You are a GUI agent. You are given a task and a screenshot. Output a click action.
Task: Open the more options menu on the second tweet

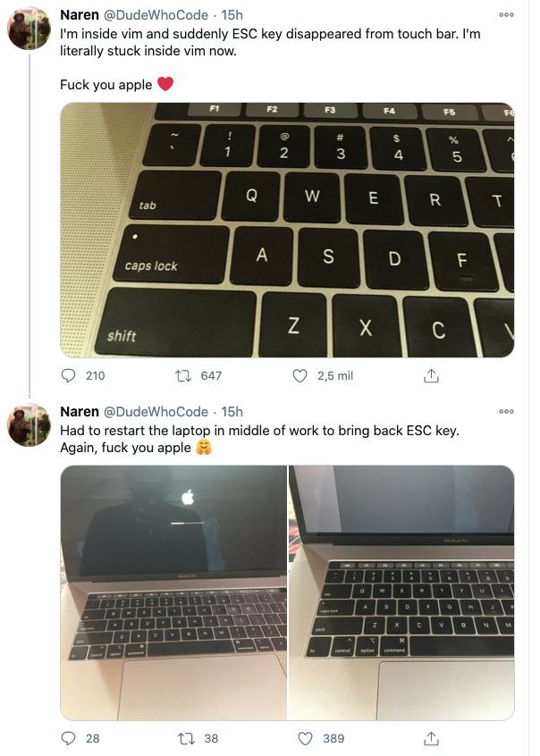click(x=506, y=412)
